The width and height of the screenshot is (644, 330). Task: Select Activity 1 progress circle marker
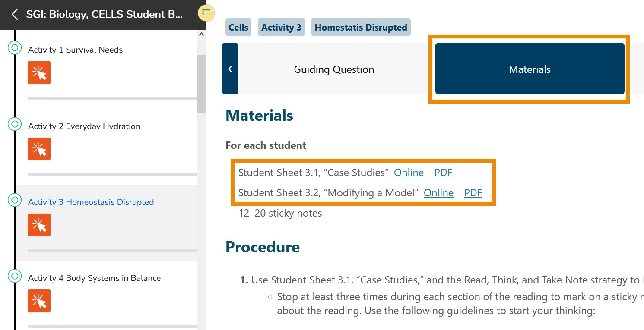click(x=15, y=48)
